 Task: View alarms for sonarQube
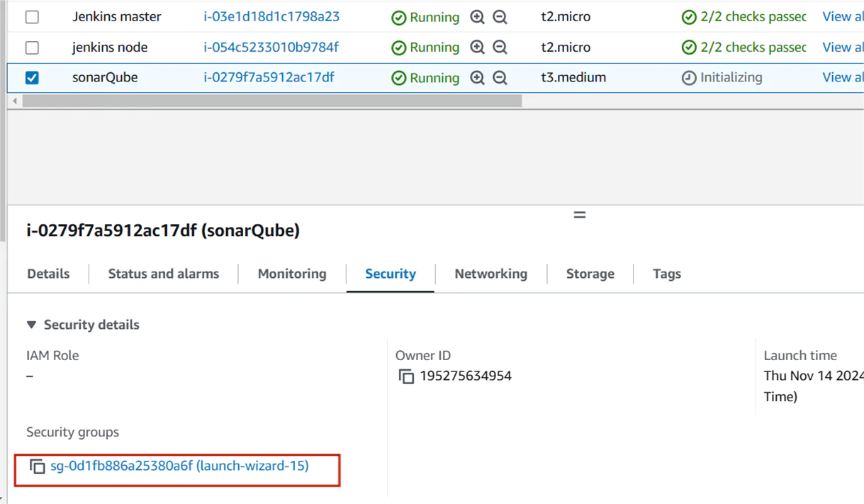point(843,77)
